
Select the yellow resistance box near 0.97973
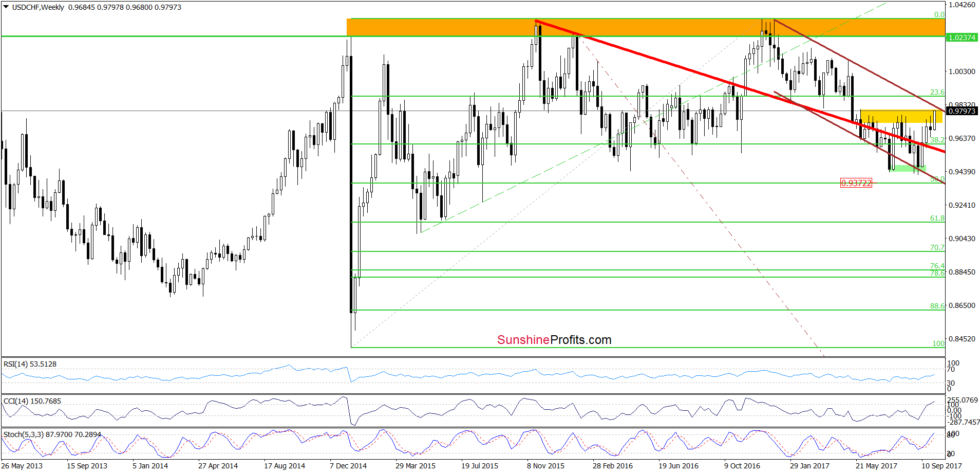pos(901,117)
